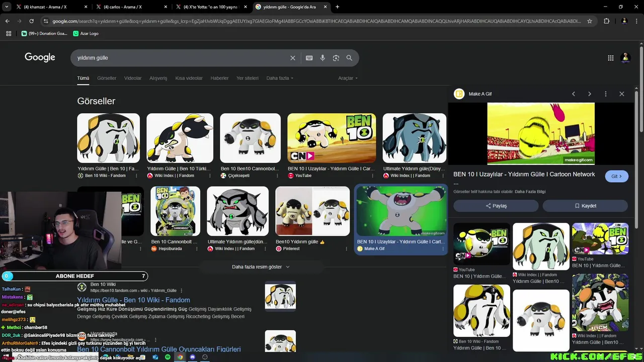Open the Araçlar tools dropdown
This screenshot has height=362, width=644.
(x=348, y=78)
